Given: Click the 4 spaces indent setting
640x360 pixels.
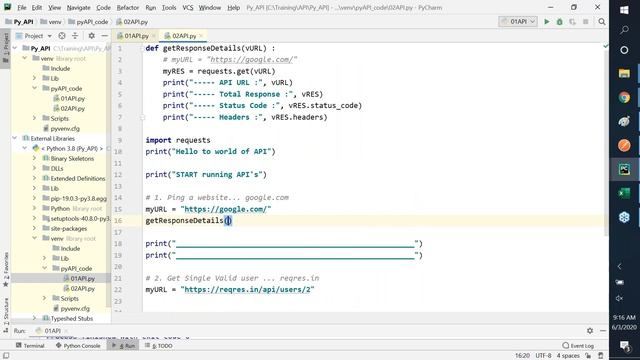Looking at the screenshot, I should (568, 356).
